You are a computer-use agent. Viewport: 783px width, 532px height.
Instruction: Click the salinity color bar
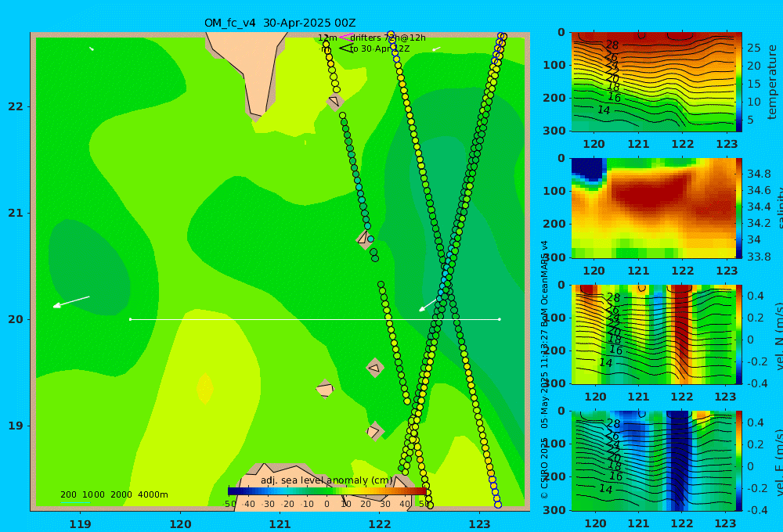tap(739, 208)
